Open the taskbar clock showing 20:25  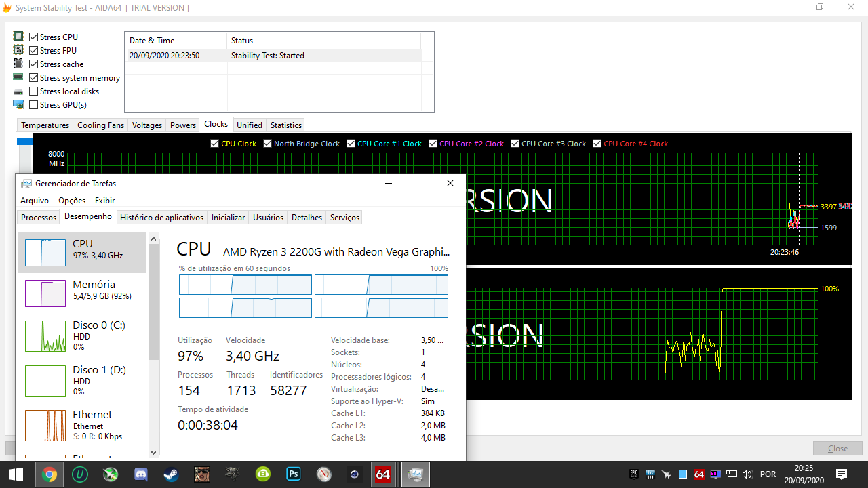(804, 474)
